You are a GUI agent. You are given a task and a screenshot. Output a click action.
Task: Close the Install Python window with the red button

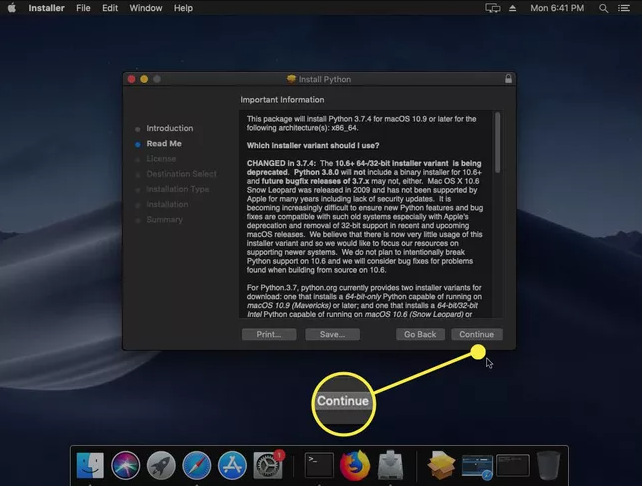[131, 79]
